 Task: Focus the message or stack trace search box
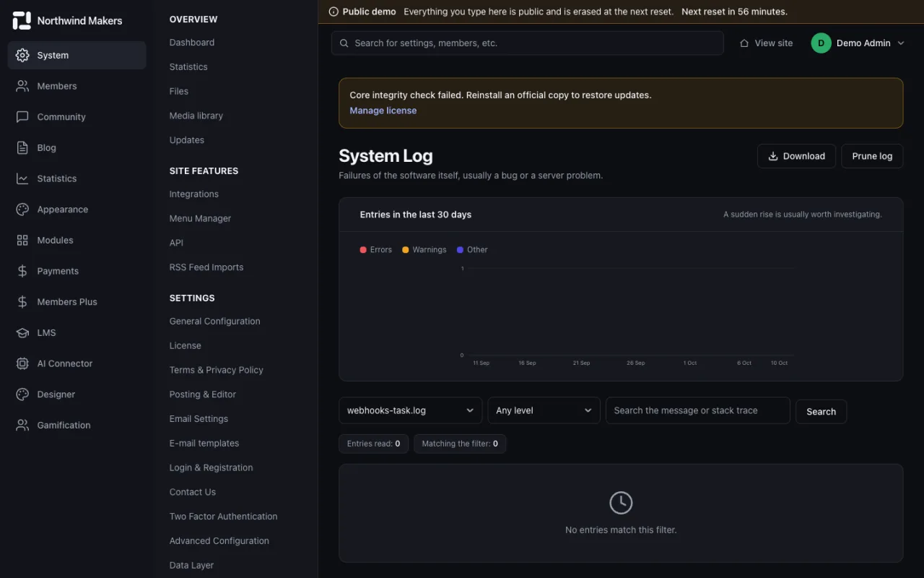(698, 410)
